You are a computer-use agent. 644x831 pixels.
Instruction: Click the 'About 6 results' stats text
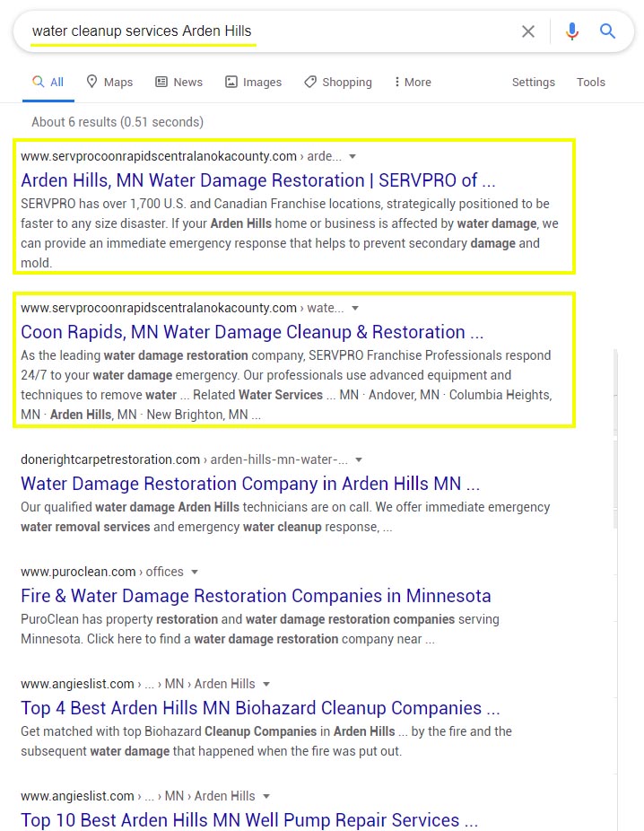coord(117,122)
